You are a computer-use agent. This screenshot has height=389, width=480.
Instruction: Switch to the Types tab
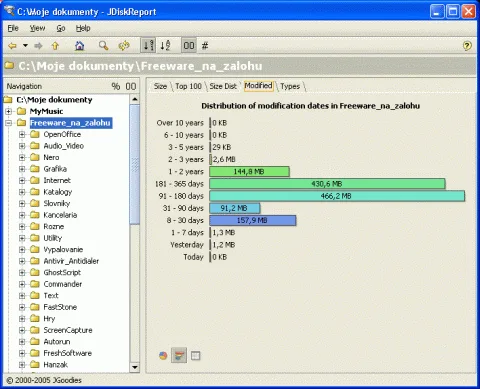pos(290,86)
